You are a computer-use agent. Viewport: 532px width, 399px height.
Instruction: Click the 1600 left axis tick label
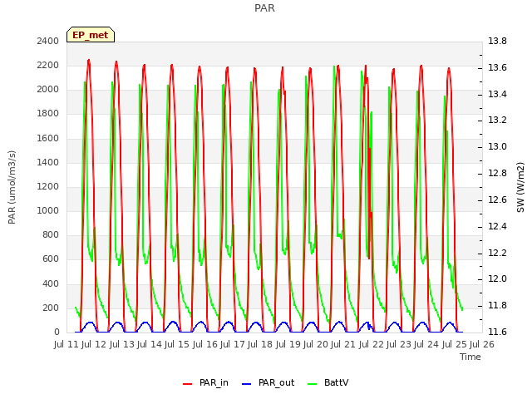click(48, 138)
